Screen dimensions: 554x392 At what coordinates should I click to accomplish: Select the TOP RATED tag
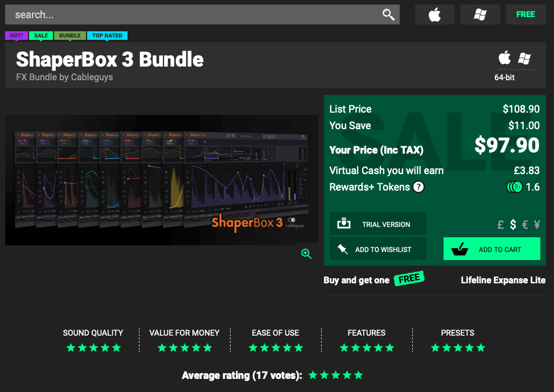click(x=107, y=35)
